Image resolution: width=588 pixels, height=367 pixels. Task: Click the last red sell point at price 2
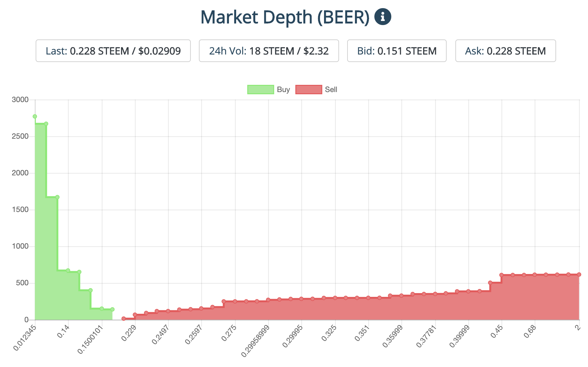[x=579, y=274]
